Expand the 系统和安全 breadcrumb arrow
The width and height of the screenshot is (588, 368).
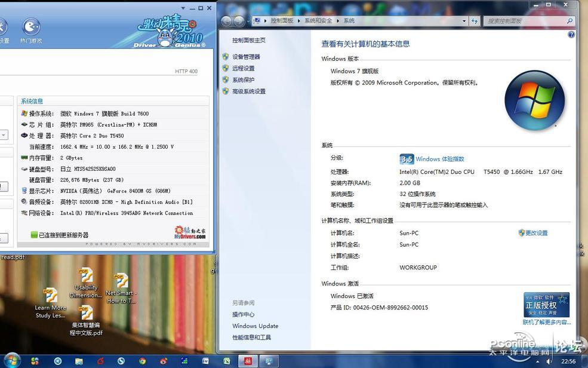[x=338, y=21]
